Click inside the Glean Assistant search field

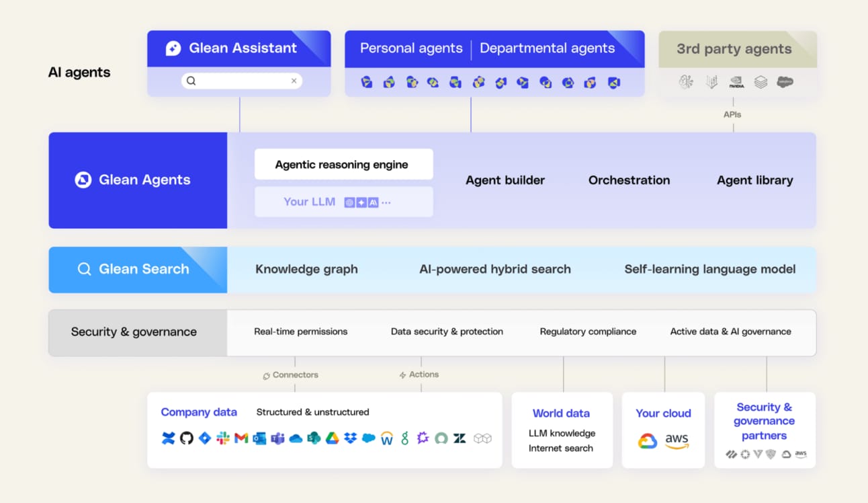[242, 81]
